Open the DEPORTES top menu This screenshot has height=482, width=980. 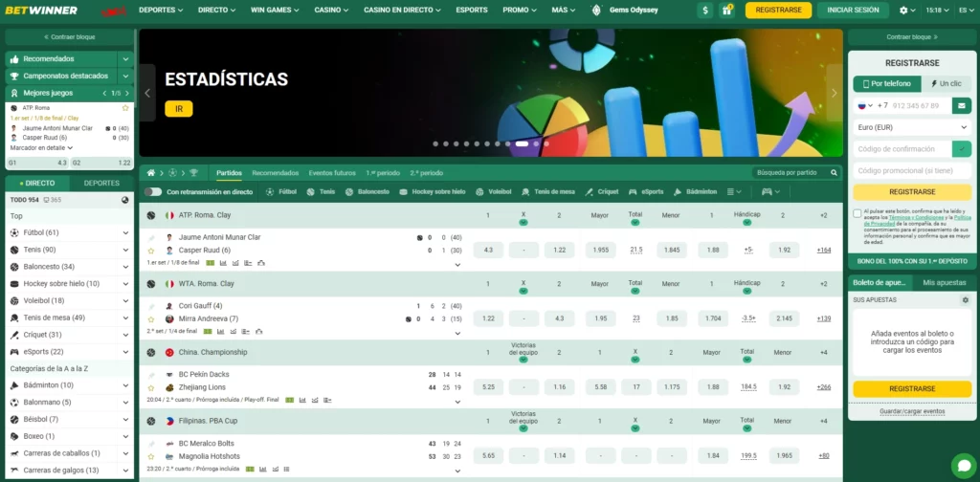pos(161,10)
